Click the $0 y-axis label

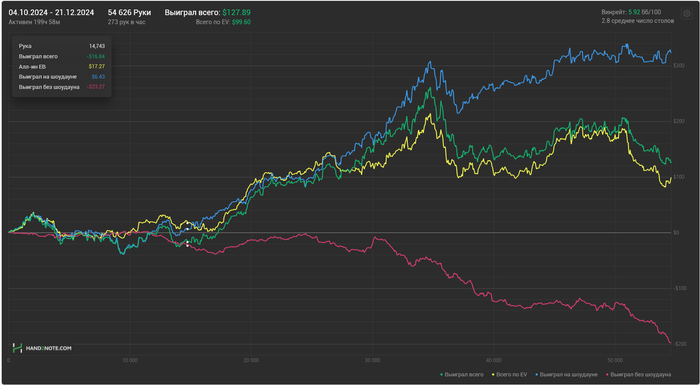click(677, 233)
